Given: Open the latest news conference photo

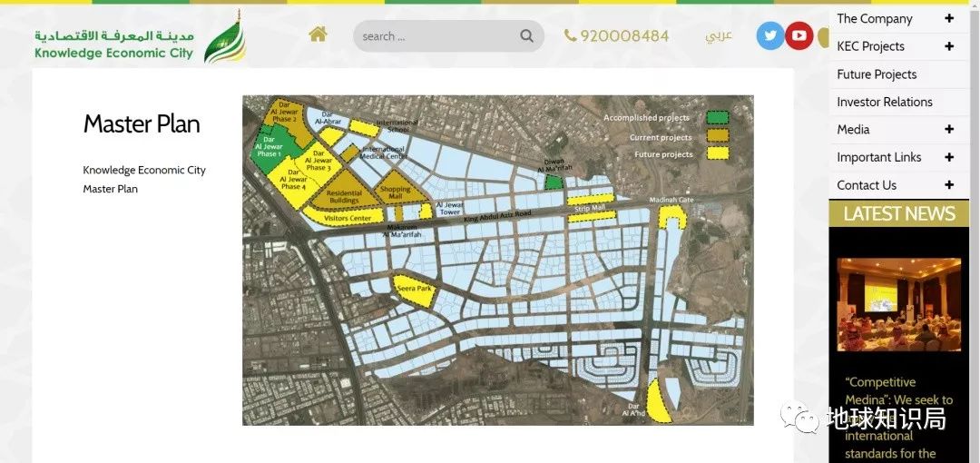Looking at the screenshot, I should [898, 304].
